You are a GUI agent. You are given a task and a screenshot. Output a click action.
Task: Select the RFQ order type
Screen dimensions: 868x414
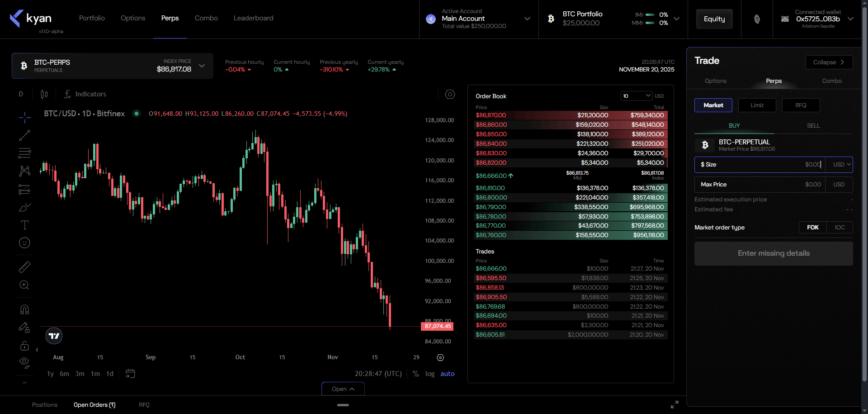(x=801, y=105)
